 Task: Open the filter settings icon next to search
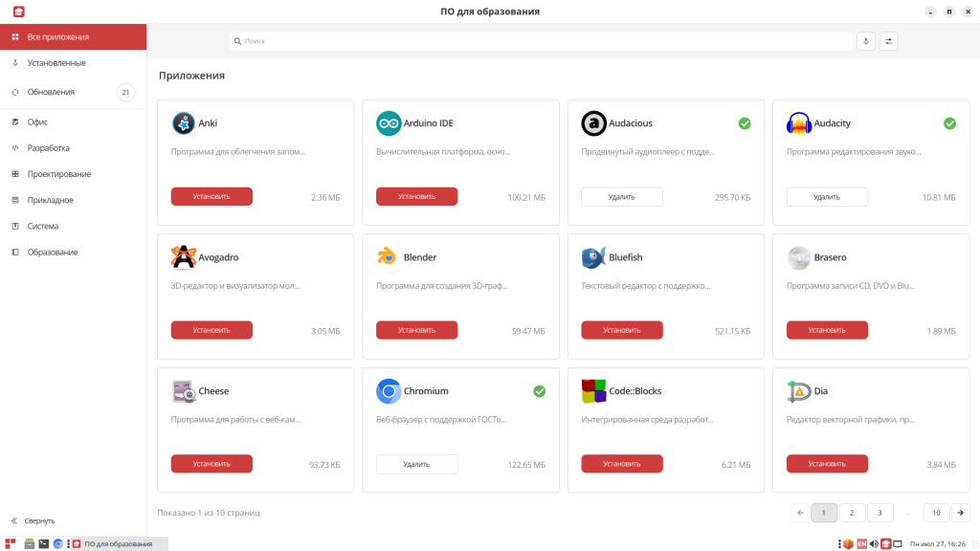tap(888, 41)
